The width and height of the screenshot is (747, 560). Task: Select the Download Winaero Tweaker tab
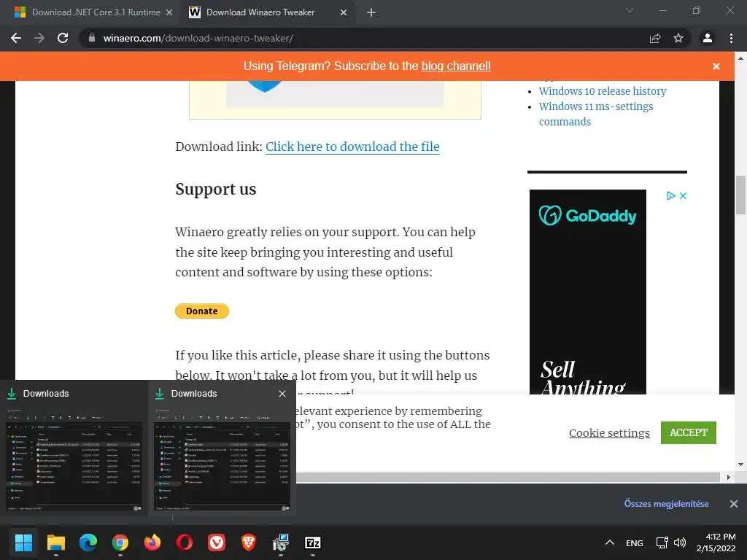click(x=260, y=12)
